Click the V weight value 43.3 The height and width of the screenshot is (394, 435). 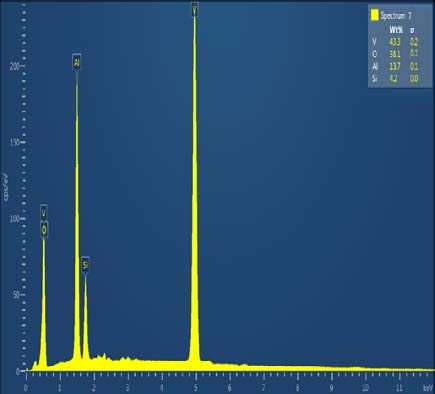pyautogui.click(x=395, y=42)
